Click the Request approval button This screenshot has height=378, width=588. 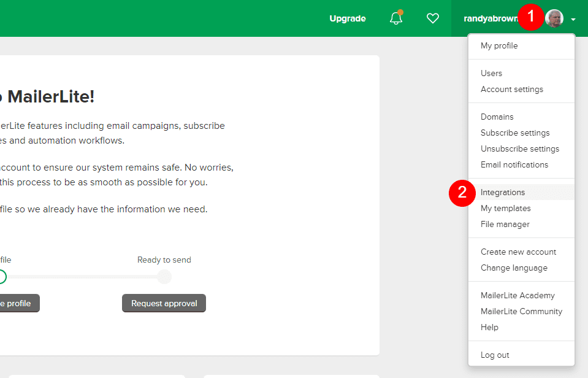(x=164, y=303)
